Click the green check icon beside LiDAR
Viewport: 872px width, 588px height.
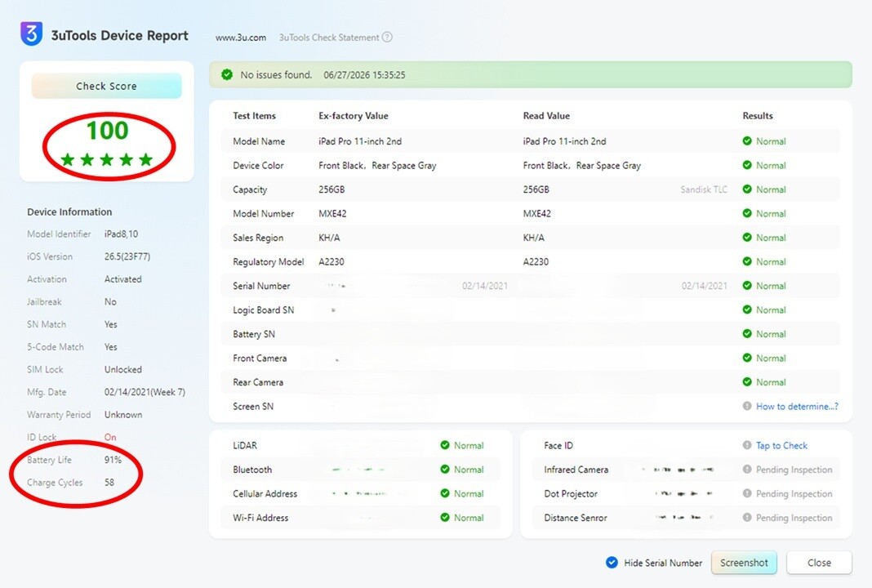(x=445, y=445)
